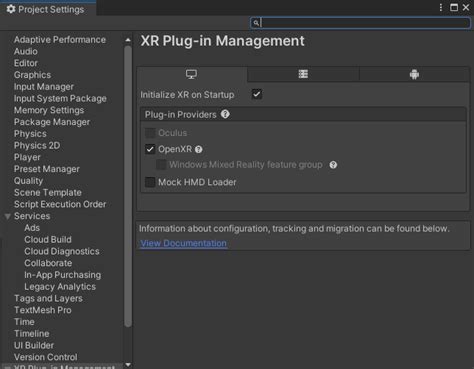Uncheck the OpenXR provider checkbox

tap(150, 149)
